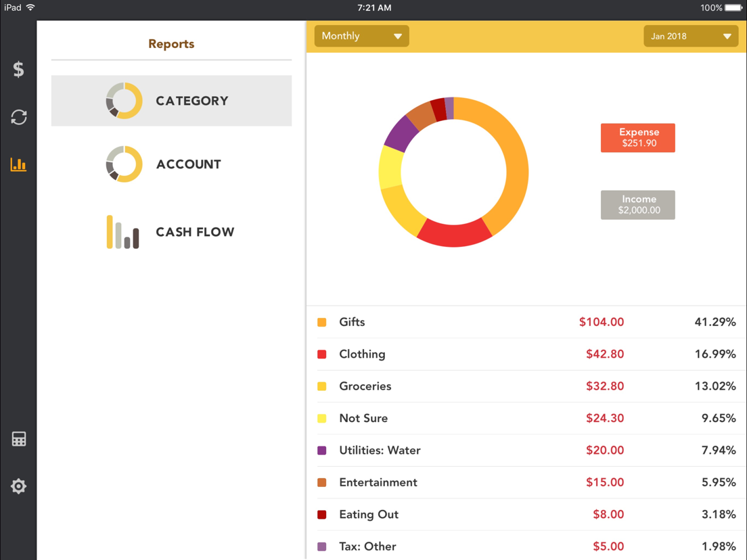Tap the Reports panel heading

click(171, 44)
